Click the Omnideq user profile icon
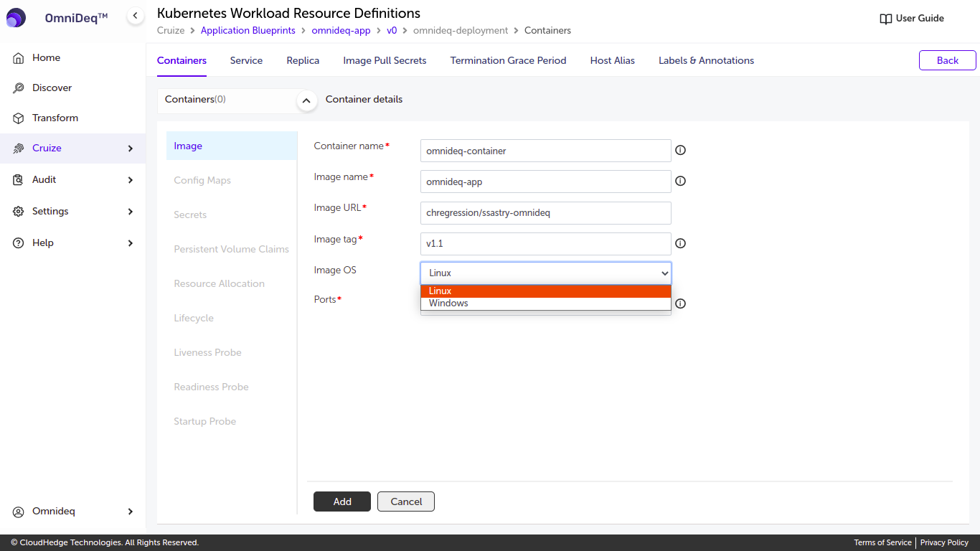980x551 pixels. (19, 512)
